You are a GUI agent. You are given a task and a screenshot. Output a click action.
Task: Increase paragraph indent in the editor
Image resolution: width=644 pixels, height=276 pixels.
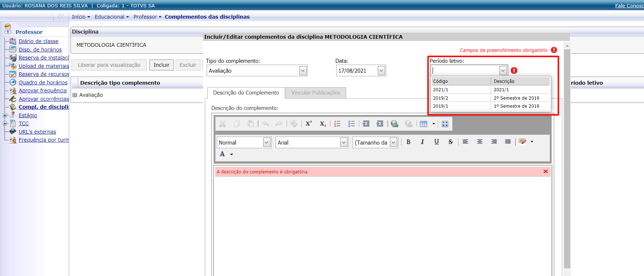(366, 124)
